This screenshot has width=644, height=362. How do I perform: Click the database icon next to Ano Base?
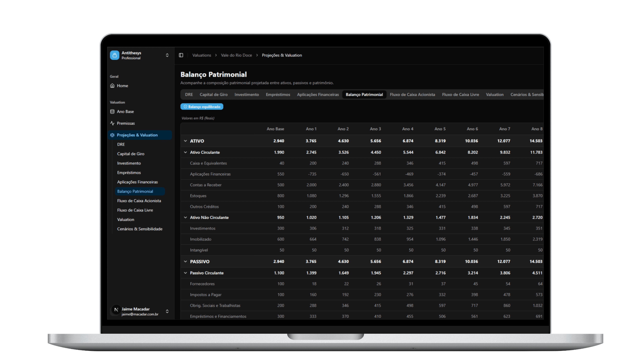pos(113,111)
